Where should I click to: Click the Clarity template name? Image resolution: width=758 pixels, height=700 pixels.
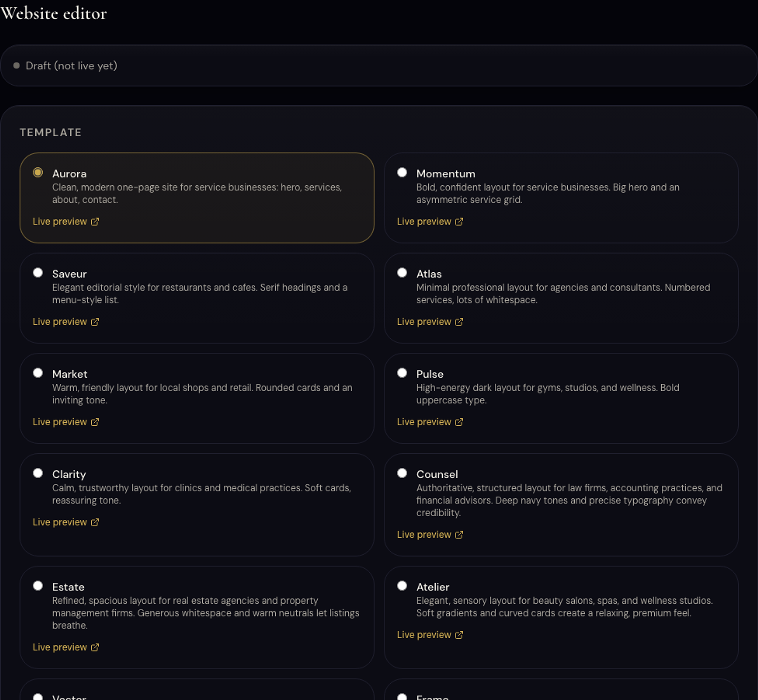click(69, 474)
